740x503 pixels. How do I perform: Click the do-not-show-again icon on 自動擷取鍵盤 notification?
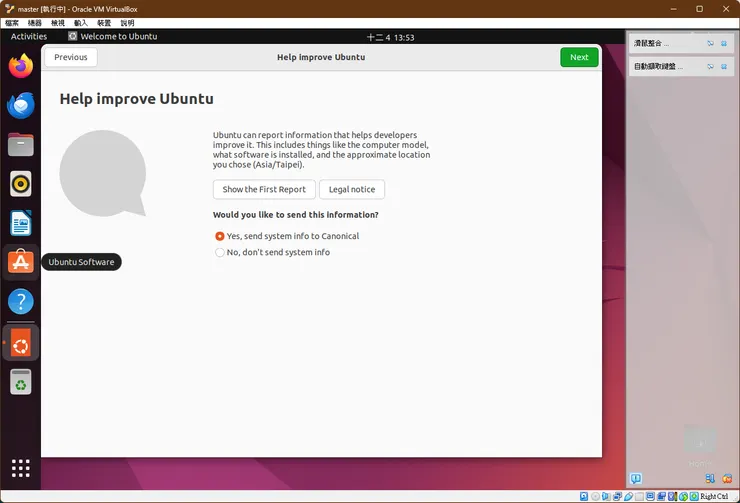coord(710,67)
